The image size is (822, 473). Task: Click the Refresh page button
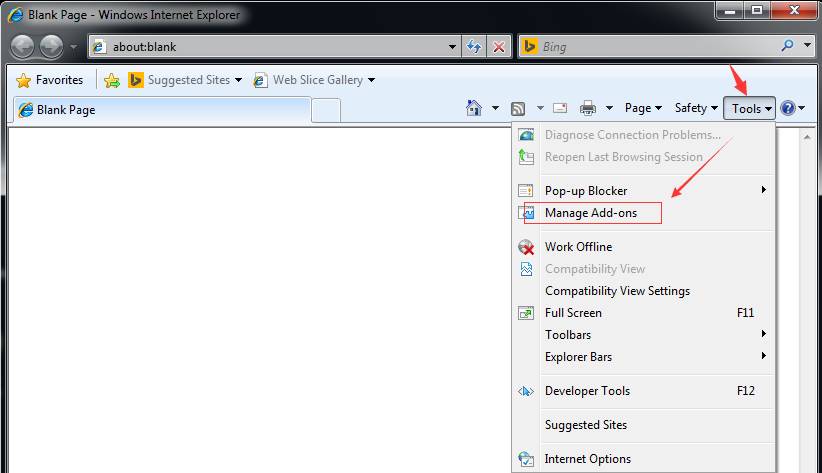[474, 47]
